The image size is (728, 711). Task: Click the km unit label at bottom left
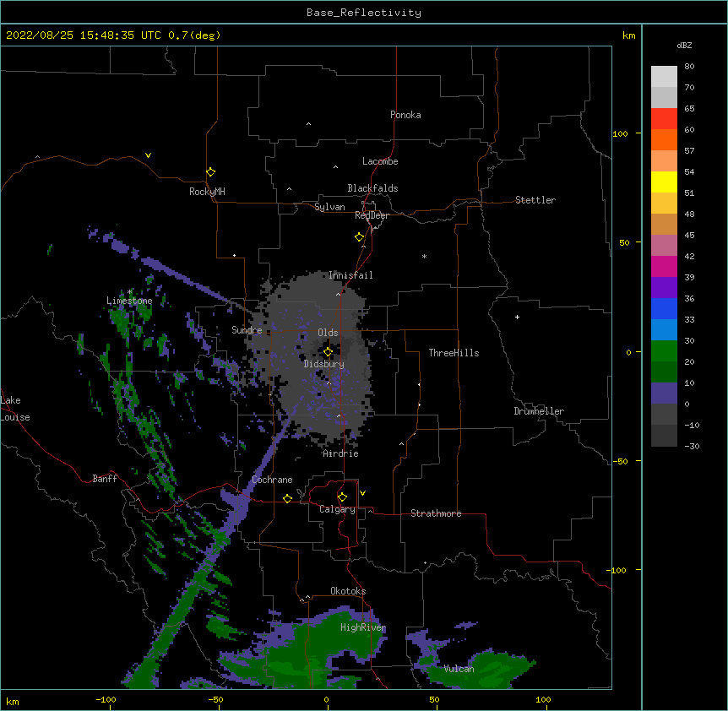(x=13, y=701)
